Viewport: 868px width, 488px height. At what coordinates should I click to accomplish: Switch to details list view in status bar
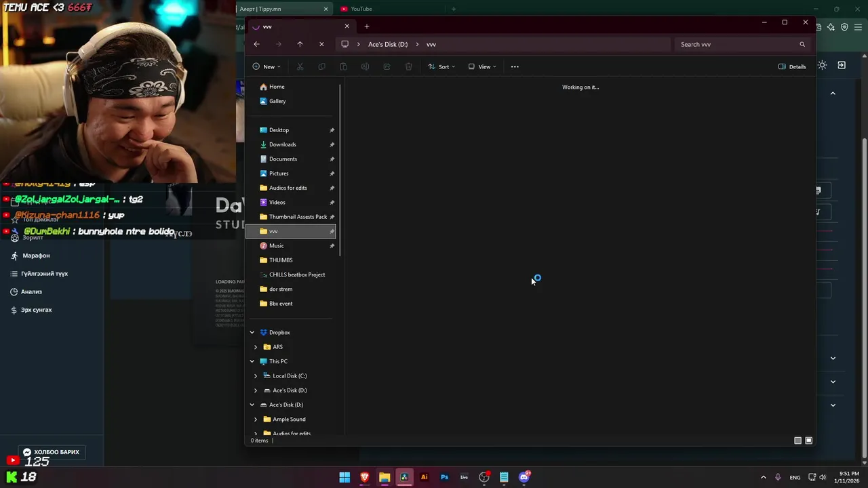click(x=797, y=441)
